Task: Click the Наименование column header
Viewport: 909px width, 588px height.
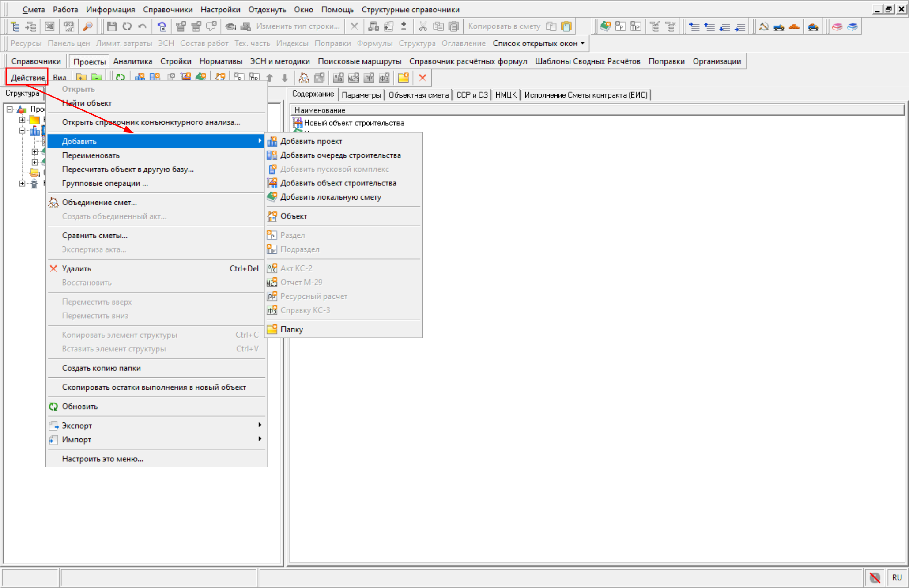Action: pos(597,110)
